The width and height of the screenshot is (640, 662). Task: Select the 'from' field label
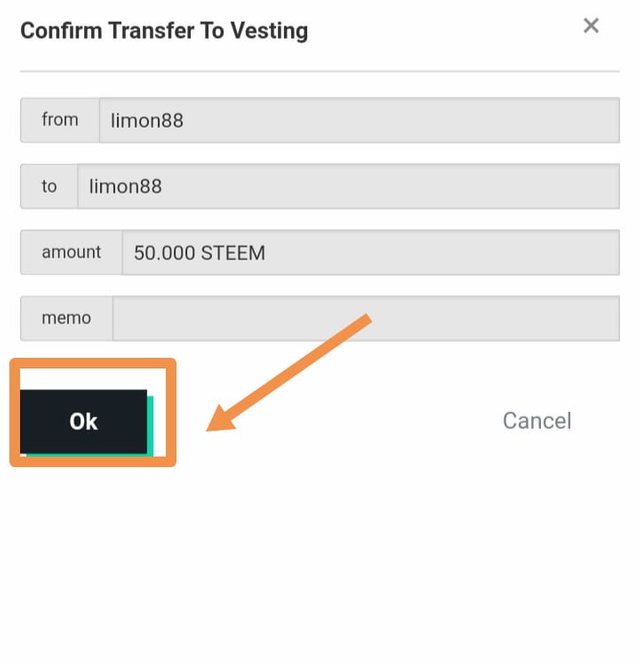click(60, 120)
